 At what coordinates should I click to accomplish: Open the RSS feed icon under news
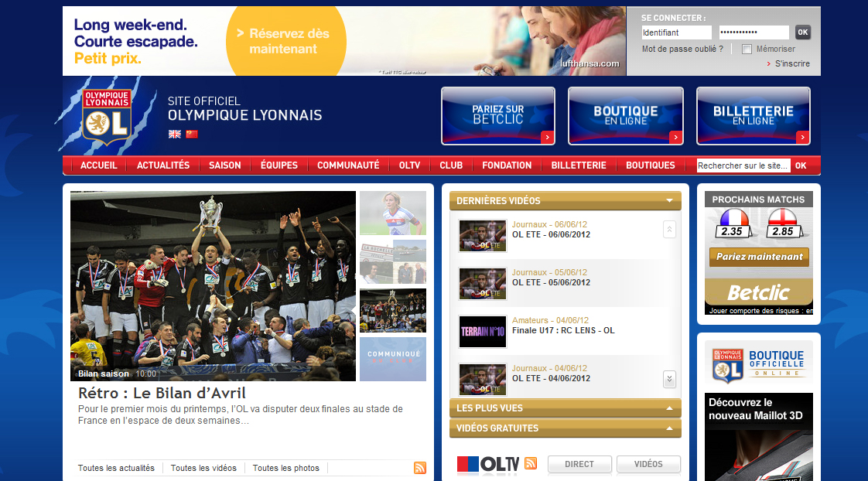pos(420,468)
